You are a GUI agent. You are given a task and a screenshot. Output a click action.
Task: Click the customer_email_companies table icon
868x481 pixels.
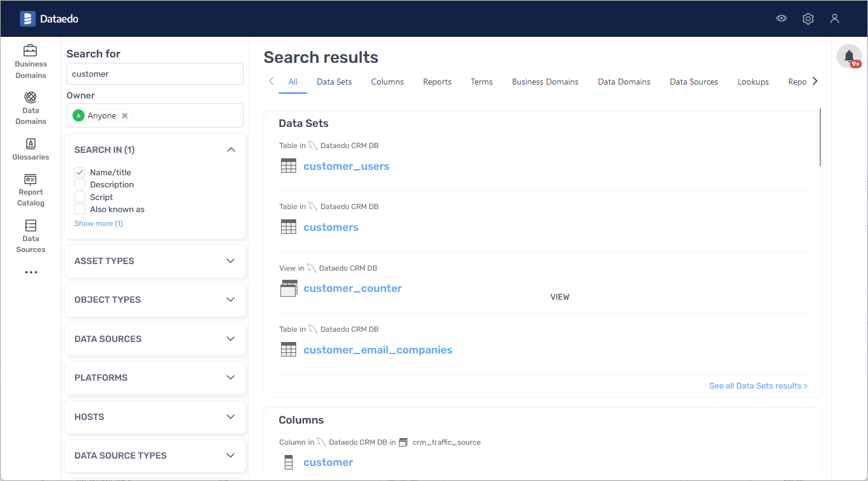click(x=289, y=349)
